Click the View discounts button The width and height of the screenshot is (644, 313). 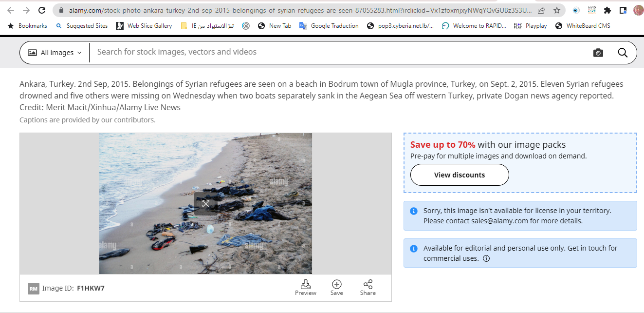459,175
